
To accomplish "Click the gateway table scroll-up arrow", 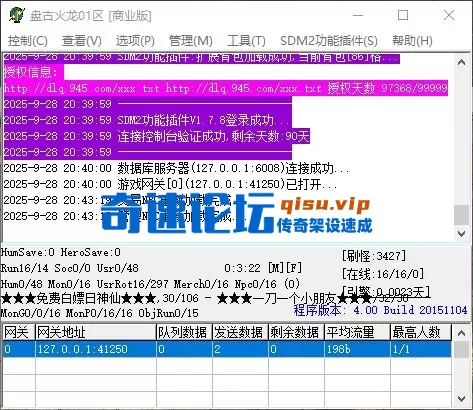I will 462,333.
